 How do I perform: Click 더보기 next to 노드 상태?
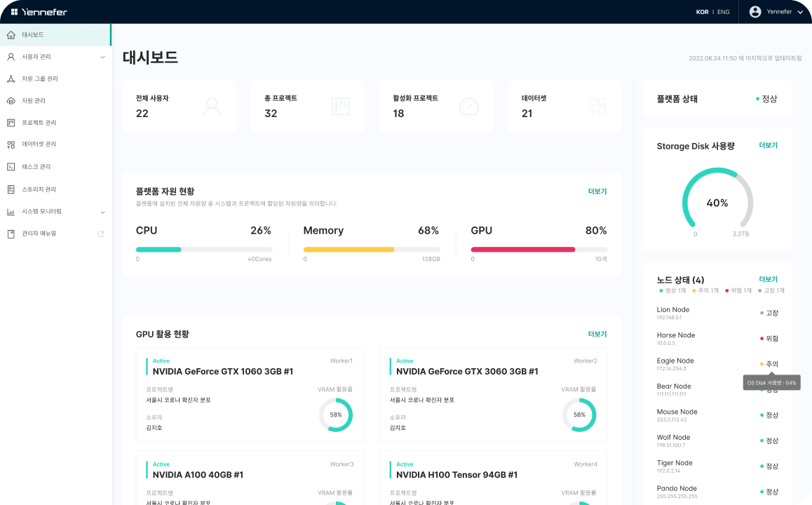coord(768,279)
